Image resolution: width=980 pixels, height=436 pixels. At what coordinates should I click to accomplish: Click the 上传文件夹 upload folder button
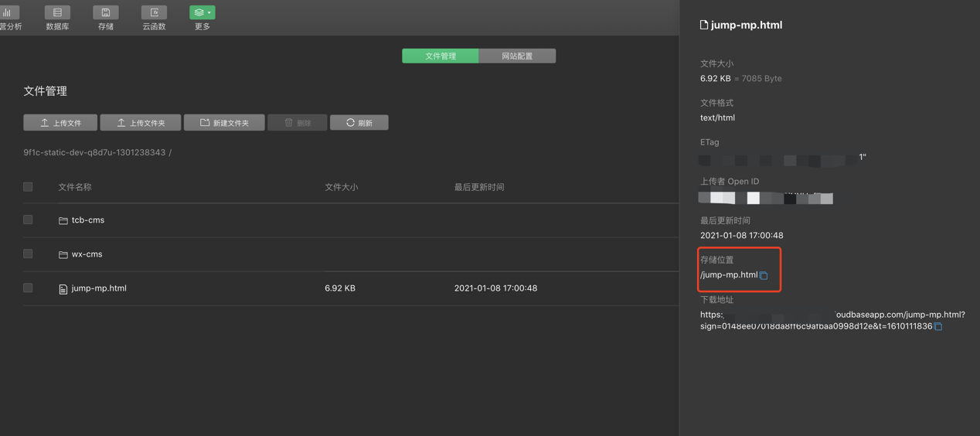coord(141,123)
